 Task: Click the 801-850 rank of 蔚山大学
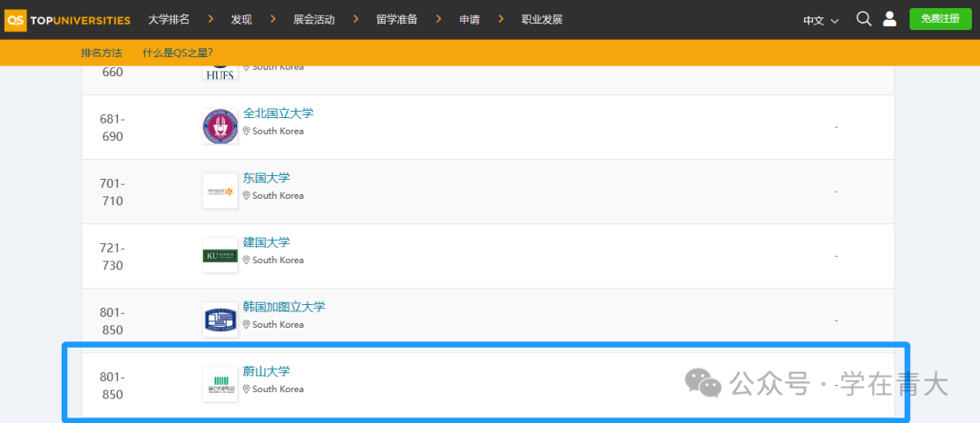pos(112,386)
